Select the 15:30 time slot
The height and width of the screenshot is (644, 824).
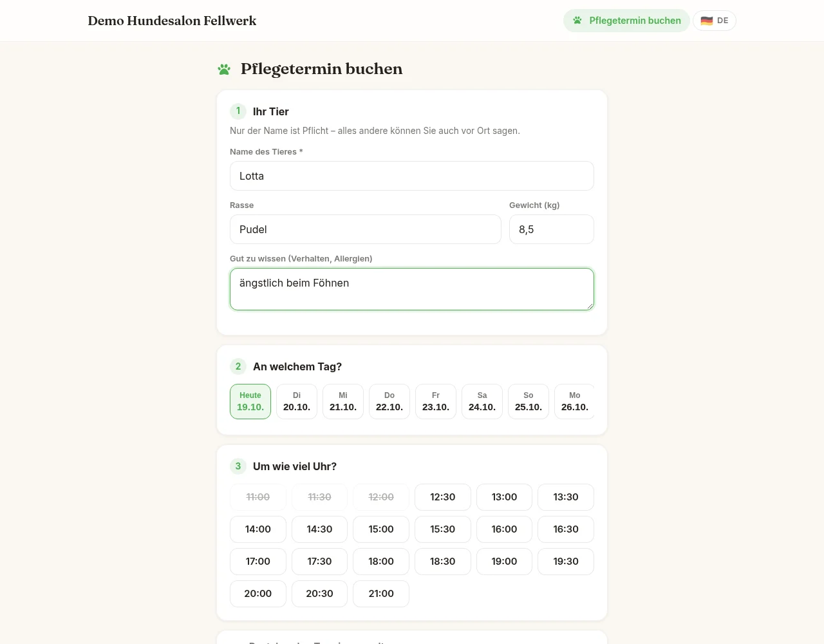[443, 529]
